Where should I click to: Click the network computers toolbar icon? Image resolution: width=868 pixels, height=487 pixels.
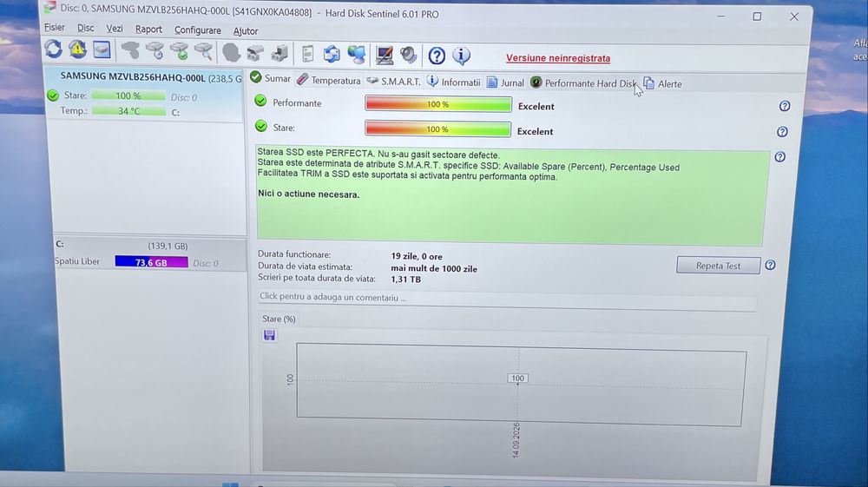point(357,55)
